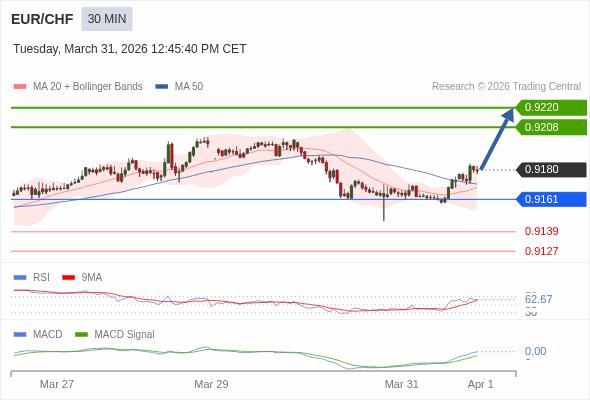Click the MACD value 0.00
The image size is (590, 400).
pos(535,351)
